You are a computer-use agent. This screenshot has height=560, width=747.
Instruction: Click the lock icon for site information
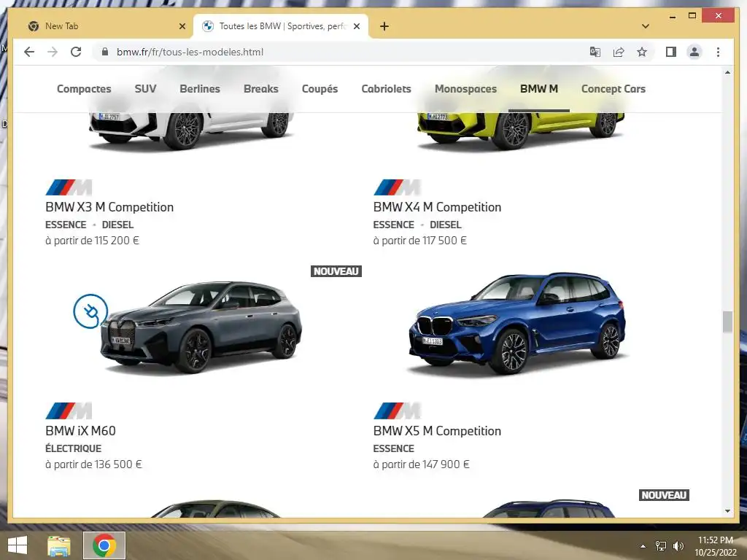(x=105, y=52)
